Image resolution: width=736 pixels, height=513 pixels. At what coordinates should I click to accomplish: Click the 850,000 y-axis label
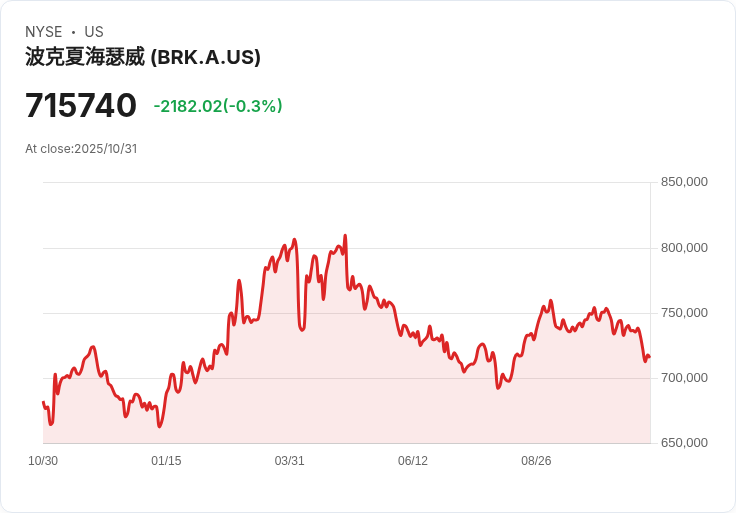point(684,182)
